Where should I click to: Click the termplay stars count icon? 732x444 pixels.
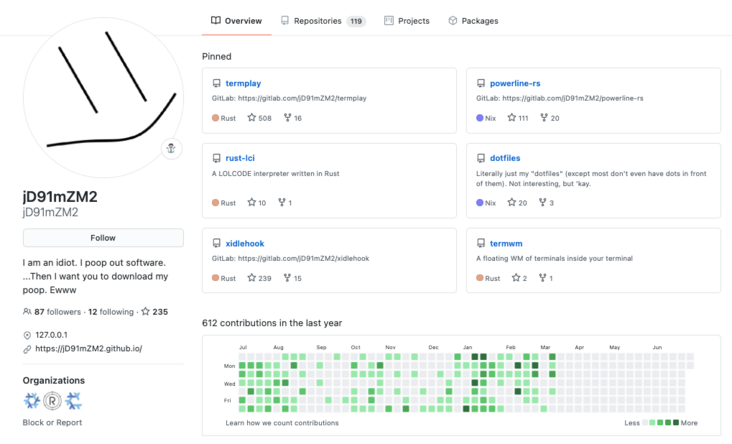coord(252,118)
